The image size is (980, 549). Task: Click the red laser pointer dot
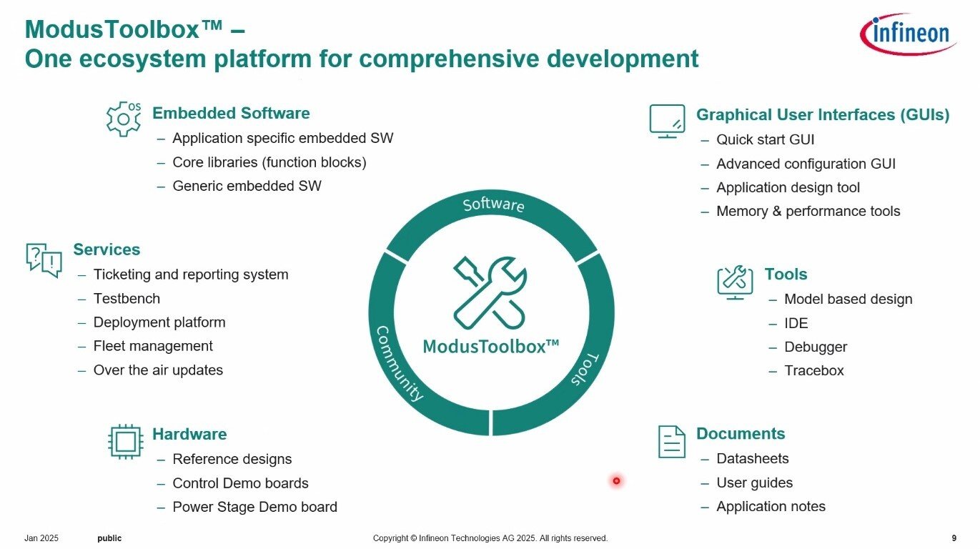coord(616,481)
